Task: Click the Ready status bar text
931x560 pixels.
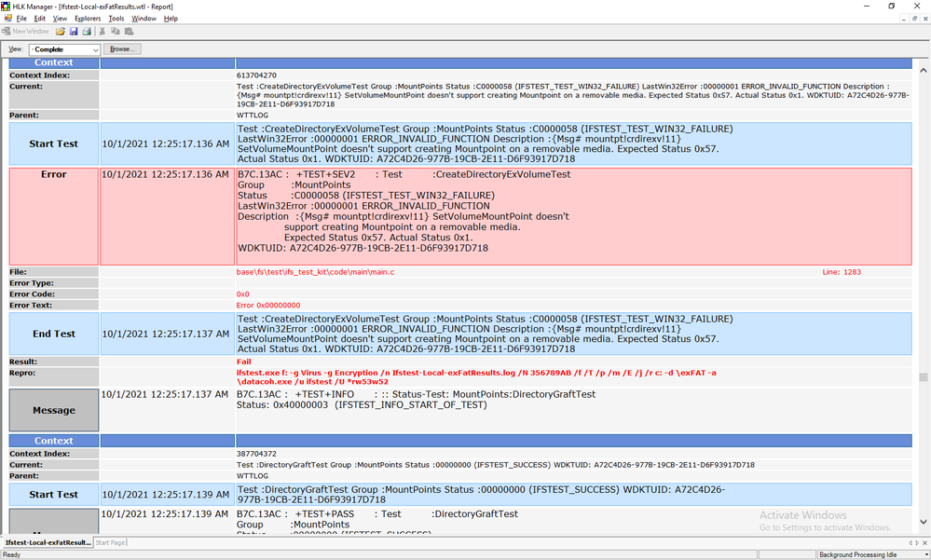Action: pyautogui.click(x=12, y=554)
